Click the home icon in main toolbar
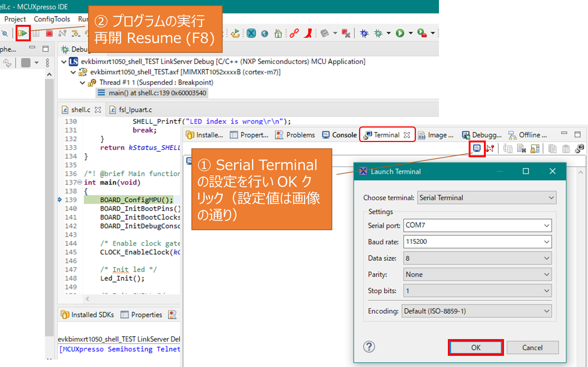Image resolution: width=588 pixels, height=367 pixels. pyautogui.click(x=278, y=33)
